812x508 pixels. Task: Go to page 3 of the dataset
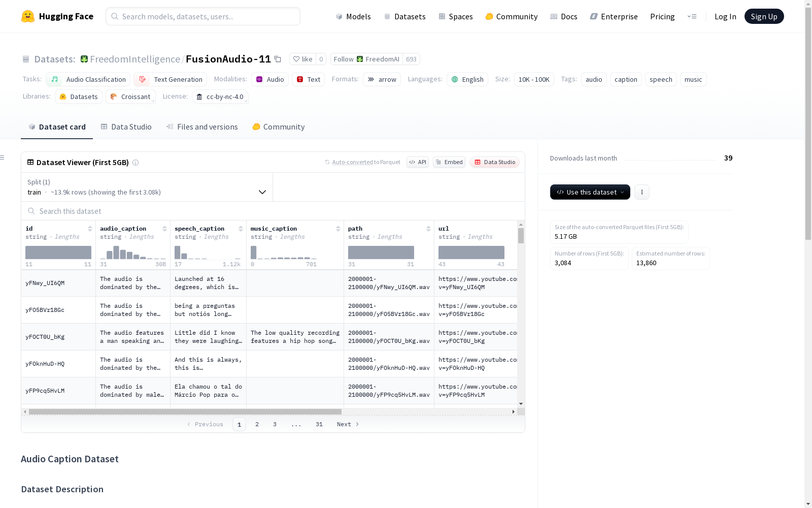[x=275, y=424]
